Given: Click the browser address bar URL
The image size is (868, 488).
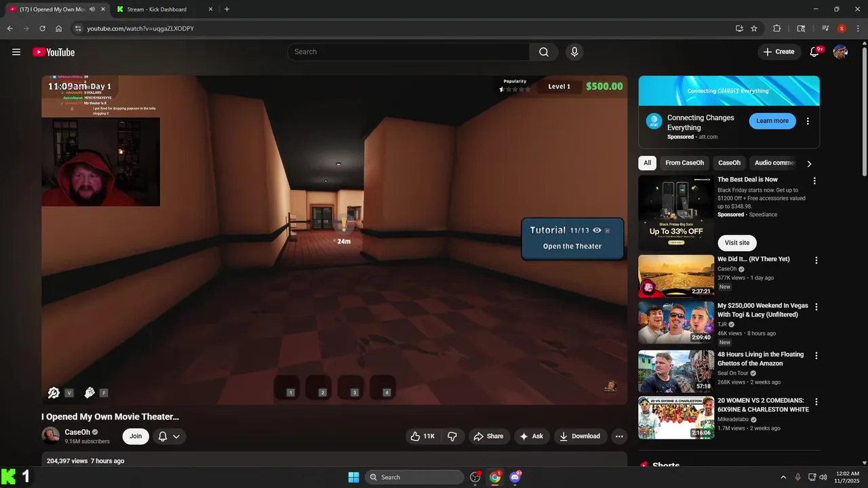Looking at the screenshot, I should click(140, 28).
